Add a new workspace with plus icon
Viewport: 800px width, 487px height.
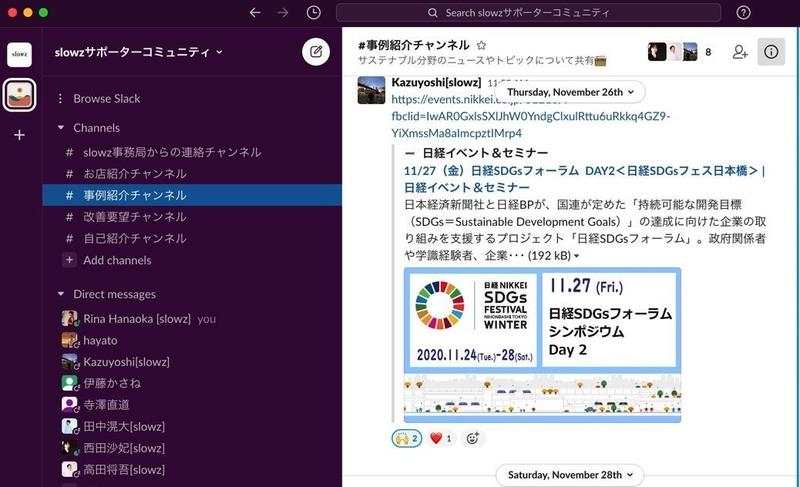[19, 135]
